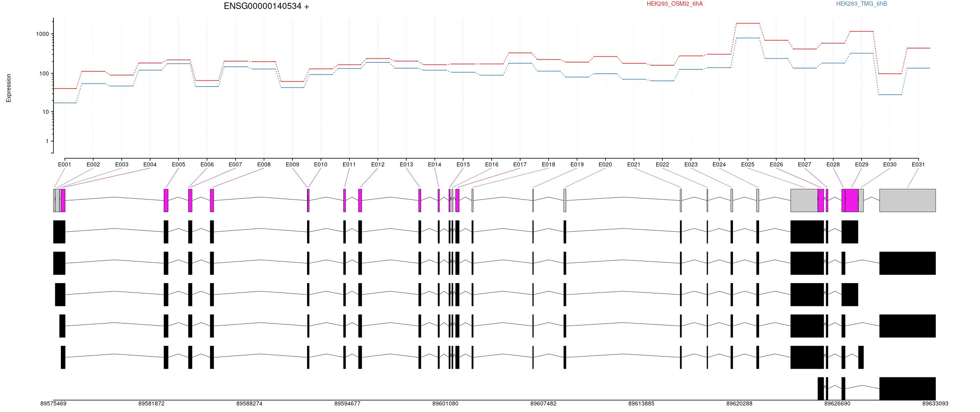Click the large gray exon linked to E026
This screenshot has height=412, width=980.
pos(804,200)
